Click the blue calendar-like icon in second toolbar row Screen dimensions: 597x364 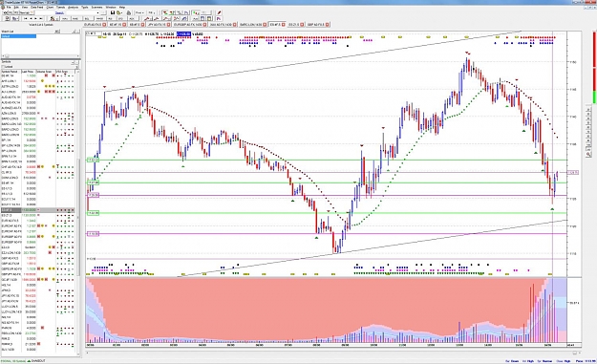click(x=203, y=18)
